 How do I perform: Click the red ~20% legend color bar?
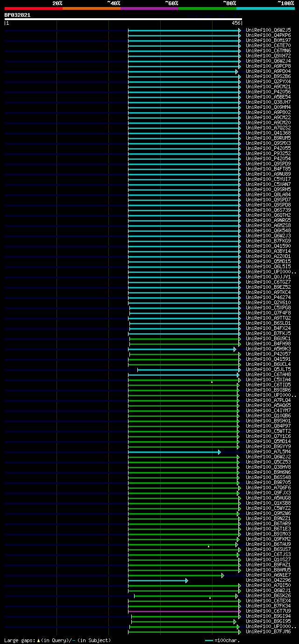tap(33, 8)
